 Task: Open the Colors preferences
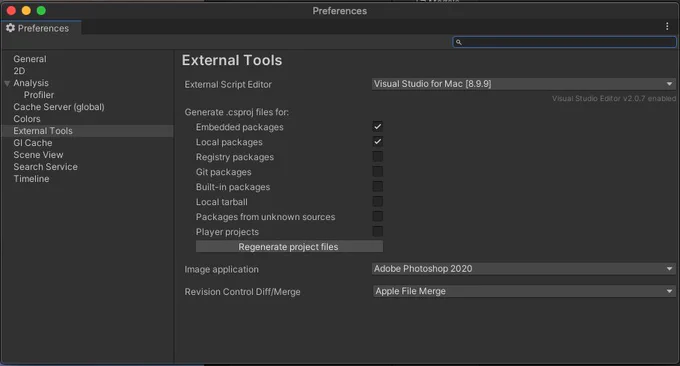(x=27, y=119)
